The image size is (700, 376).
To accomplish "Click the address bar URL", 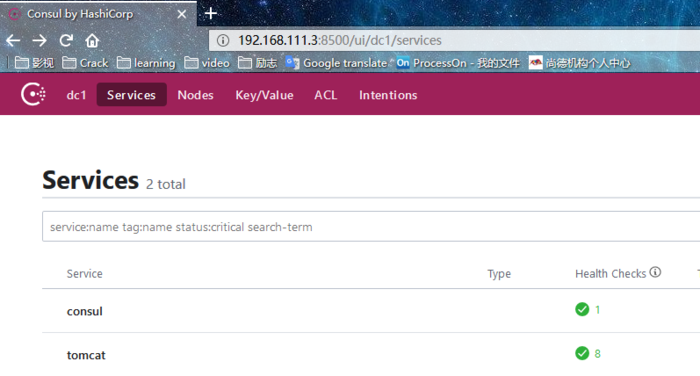I will point(340,41).
